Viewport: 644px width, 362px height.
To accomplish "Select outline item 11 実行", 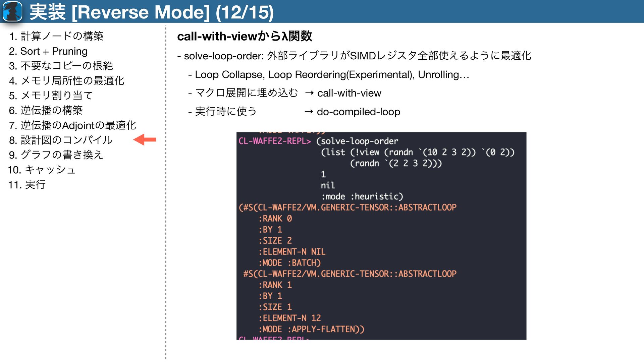I will (x=27, y=184).
